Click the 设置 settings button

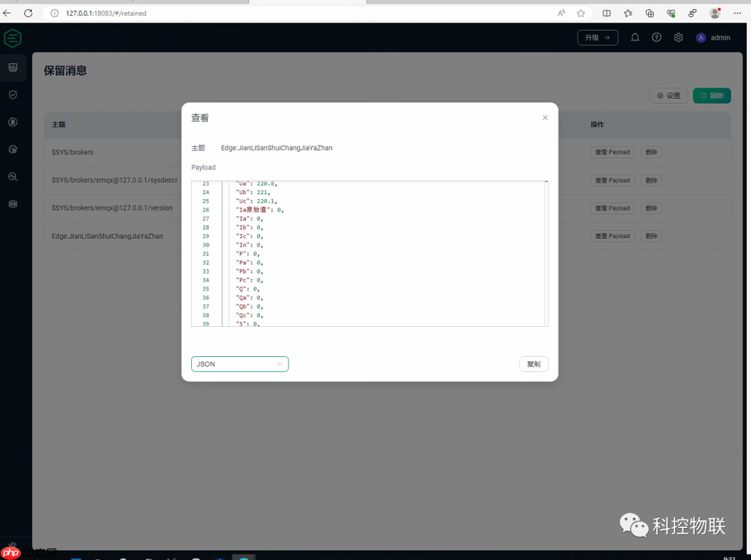point(669,96)
